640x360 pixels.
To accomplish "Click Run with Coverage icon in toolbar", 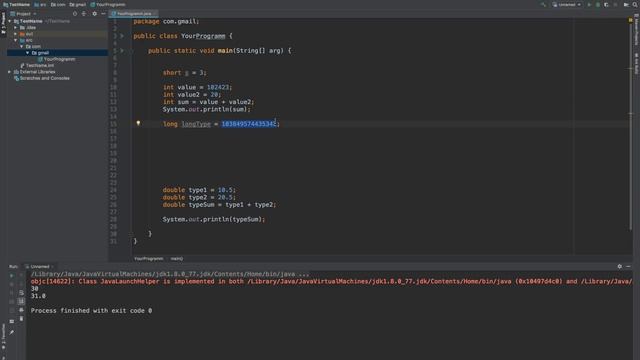I will 606,4.
